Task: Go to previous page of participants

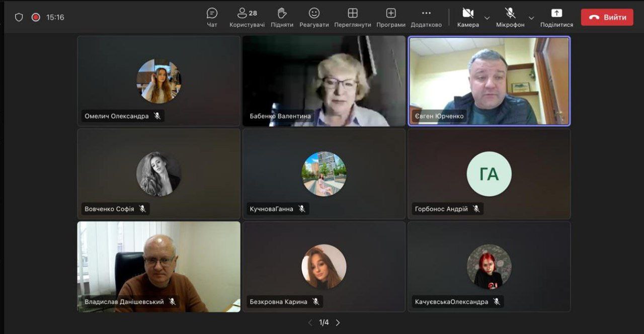Action: [310, 322]
